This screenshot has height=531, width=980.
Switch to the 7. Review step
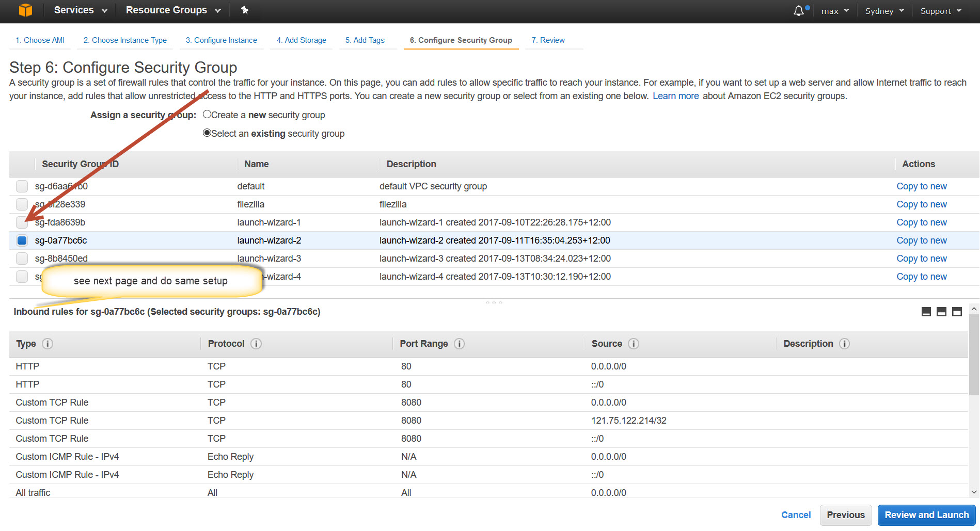click(548, 40)
